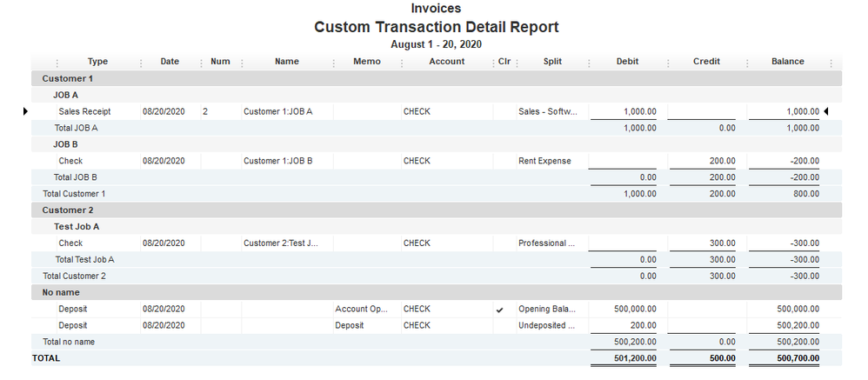868x380 pixels.
Task: Click the arrow marker right of the 1,000.00 balance
Action: pos(825,111)
